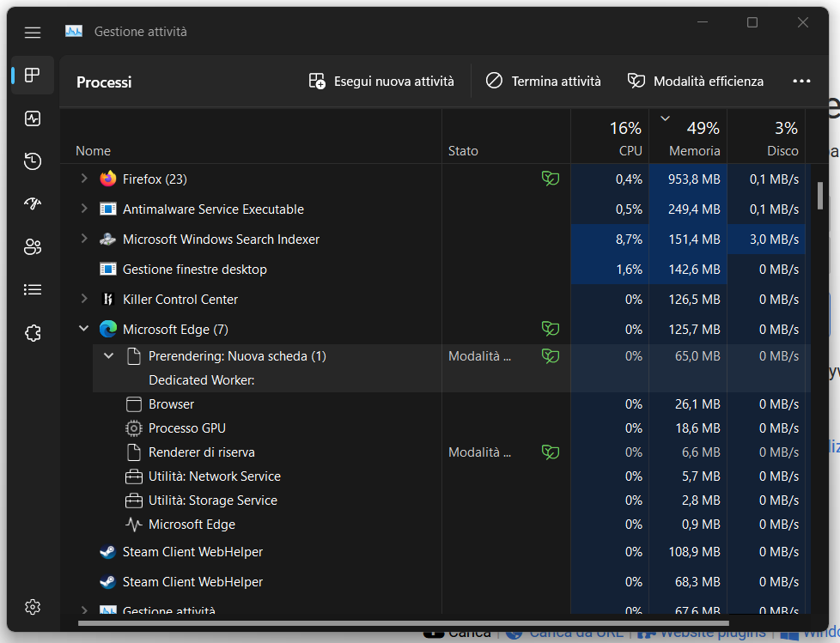Expand the Firefox (23) process group

point(84,179)
